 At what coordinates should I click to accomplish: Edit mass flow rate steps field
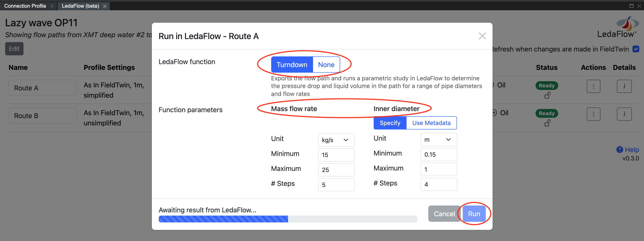tap(336, 185)
